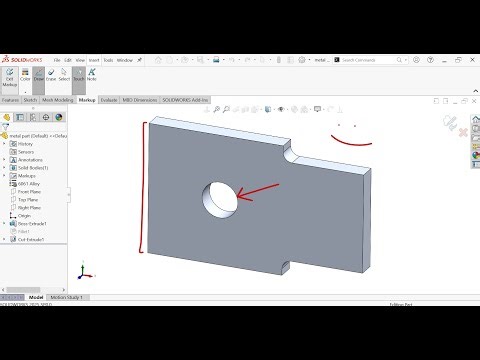Click the Edit Appearance sphere icon

pyautogui.click(x=294, y=109)
